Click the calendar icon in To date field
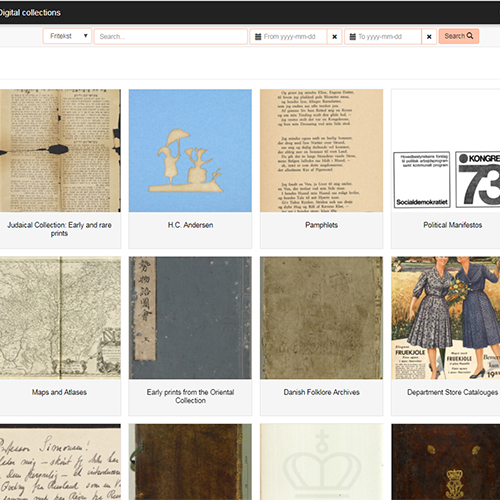Viewport: 500px width, 500px height. click(352, 37)
